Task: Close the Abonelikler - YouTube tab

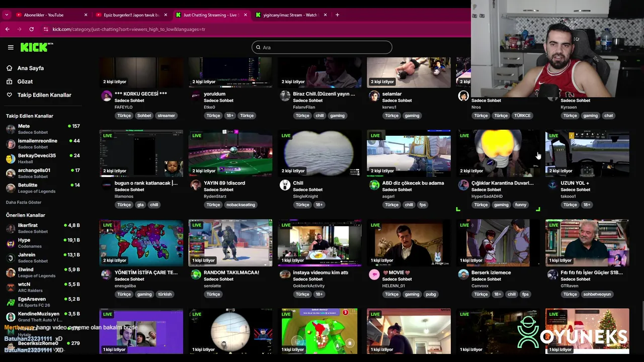Action: point(86,15)
